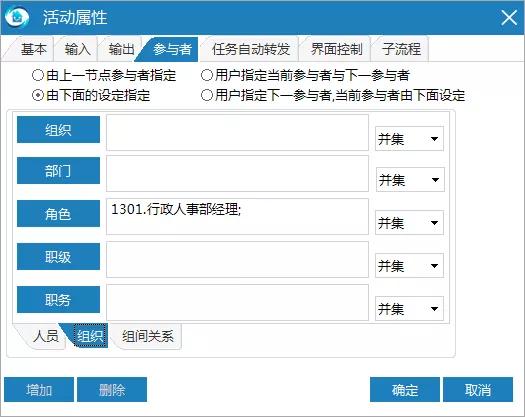Choose 用户指定当前参与者与下一参与者 option

click(305, 75)
